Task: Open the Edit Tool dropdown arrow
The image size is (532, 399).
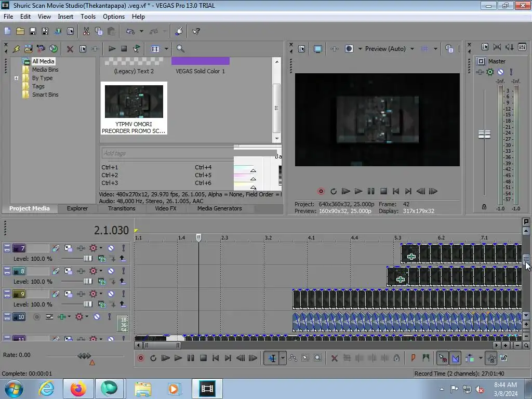Action: [283, 358]
